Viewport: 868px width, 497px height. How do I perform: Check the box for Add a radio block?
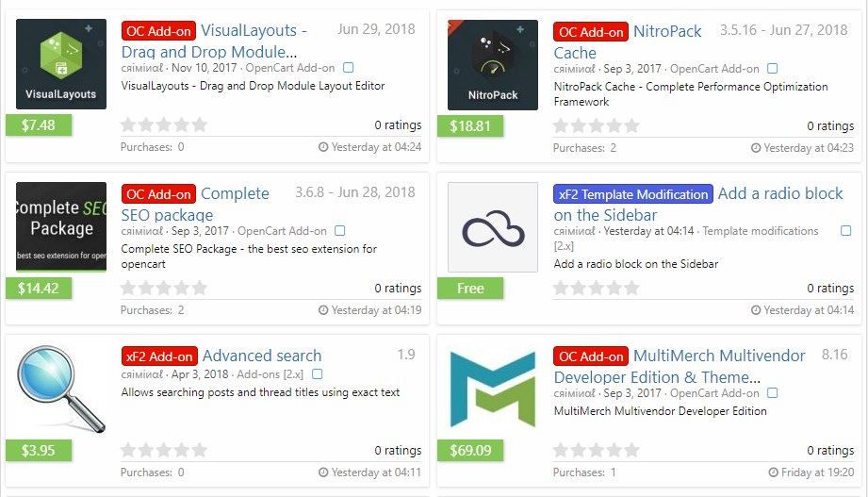[845, 231]
